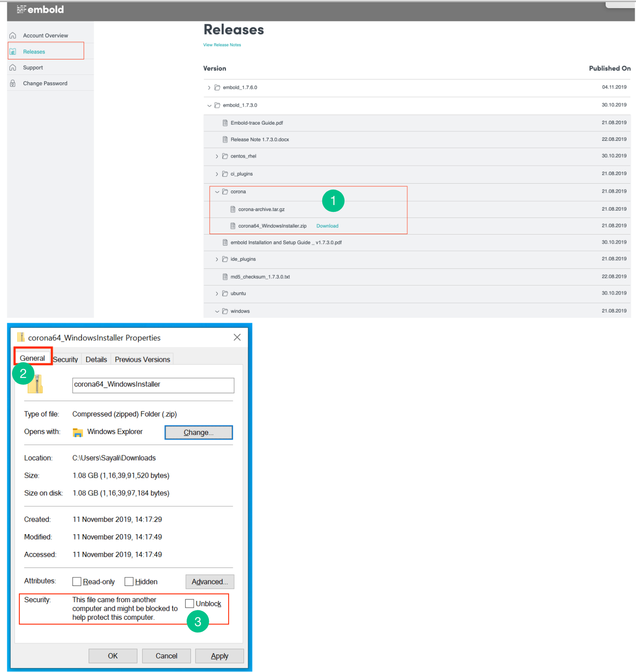Click the embold_1.7.3.0 folder icon
Image resolution: width=636 pixels, height=672 pixels.
(217, 105)
